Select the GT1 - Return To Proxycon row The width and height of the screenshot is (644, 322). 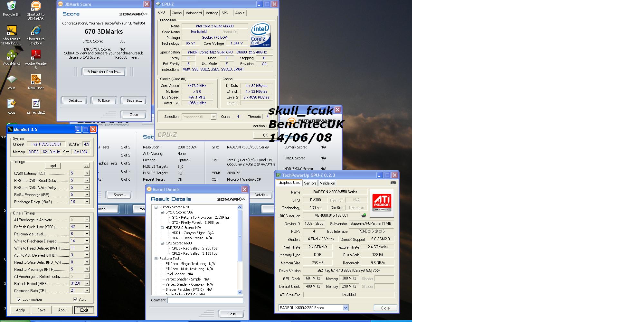pos(201,217)
